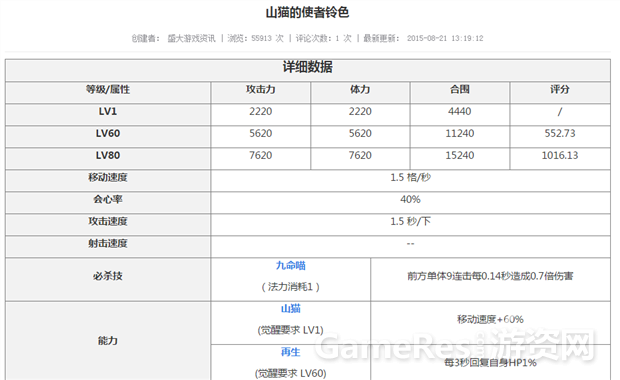Viewport: 620px width, 380px height.
Task: Click the 攻击速度 value 1.5 秒/下
Action: click(410, 221)
